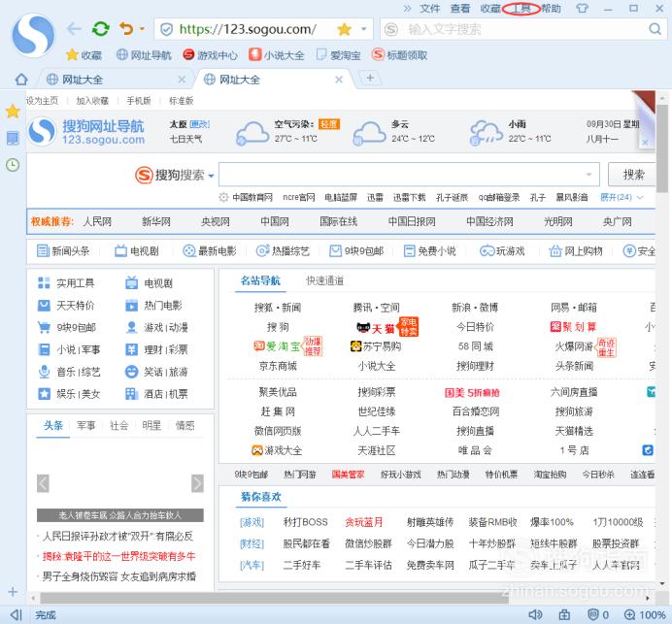Toggle sound mute icon in status bar
This screenshot has width=672, height=624.
tap(535, 615)
